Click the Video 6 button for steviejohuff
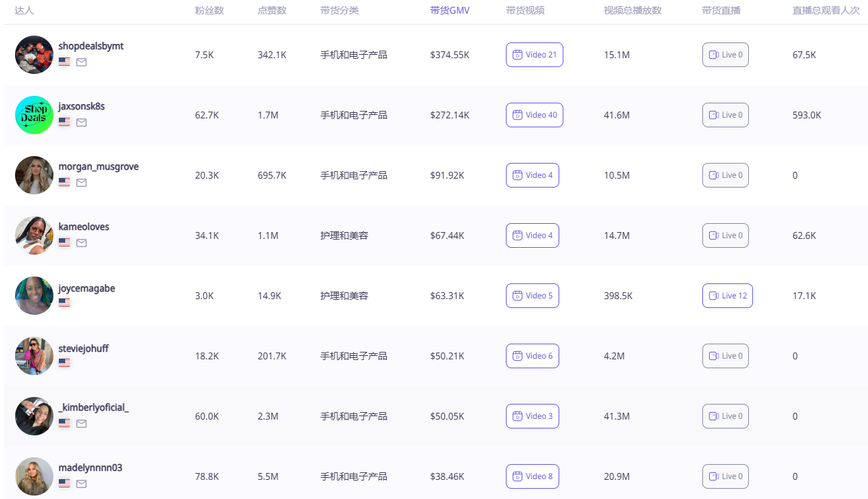Viewport: 868px width, 499px height. click(532, 356)
